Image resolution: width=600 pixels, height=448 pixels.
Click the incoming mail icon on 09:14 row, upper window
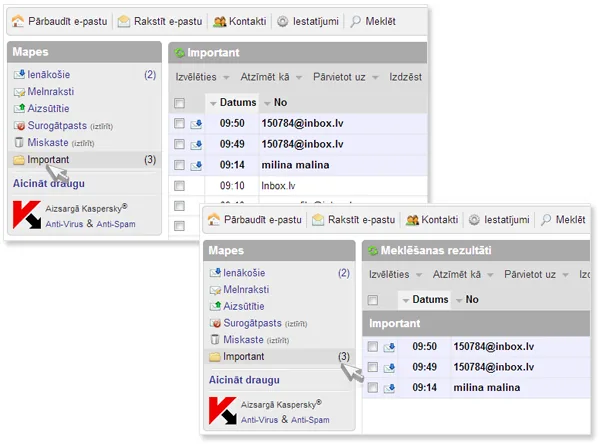[196, 165]
